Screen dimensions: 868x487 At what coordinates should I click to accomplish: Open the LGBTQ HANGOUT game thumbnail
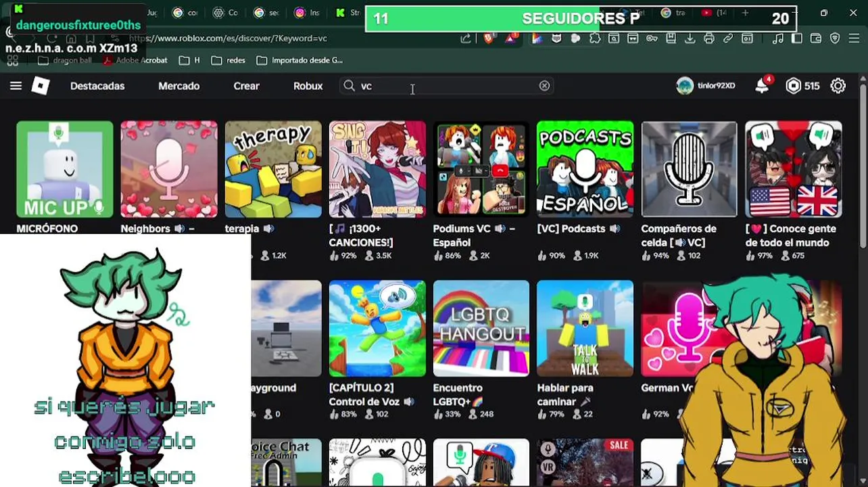click(x=481, y=328)
